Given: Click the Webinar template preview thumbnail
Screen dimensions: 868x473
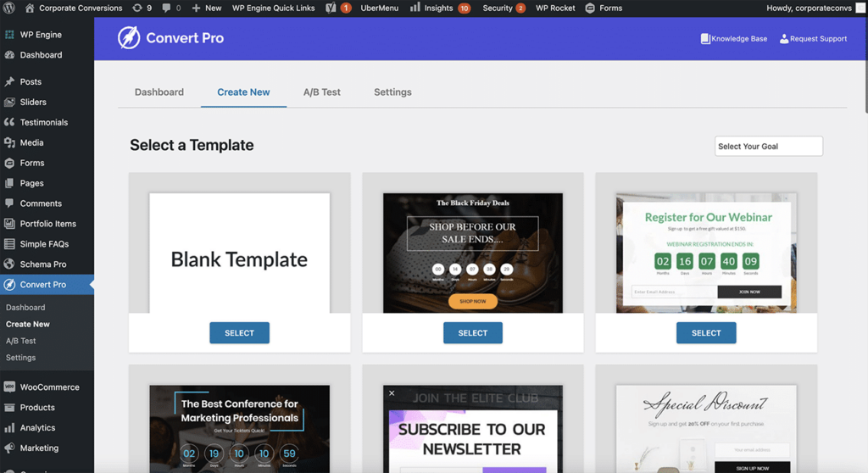Looking at the screenshot, I should coord(706,253).
